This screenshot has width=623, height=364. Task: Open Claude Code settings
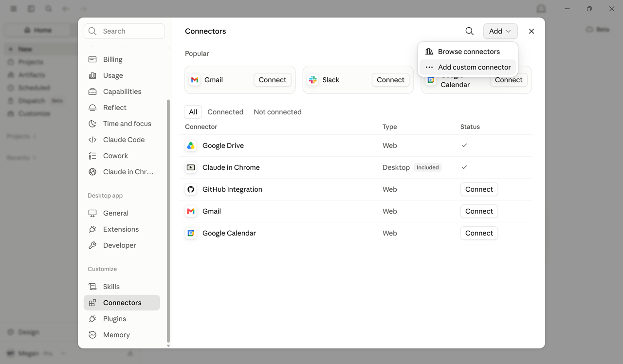click(x=122, y=140)
